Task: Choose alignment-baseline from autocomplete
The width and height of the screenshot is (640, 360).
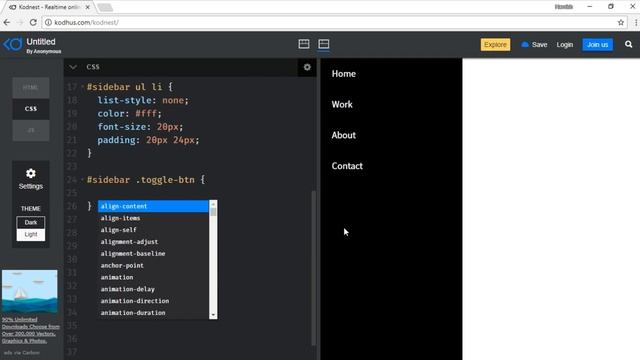Action: pyautogui.click(x=153, y=253)
